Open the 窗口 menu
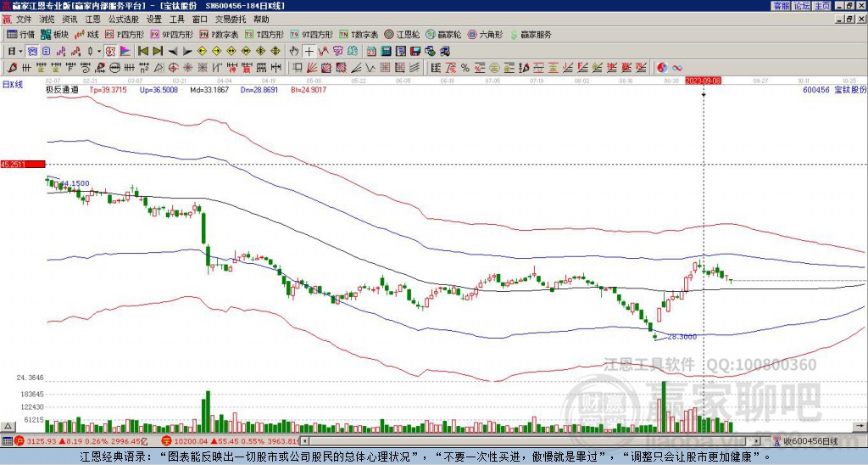The height and width of the screenshot is (465, 868). click(x=200, y=20)
